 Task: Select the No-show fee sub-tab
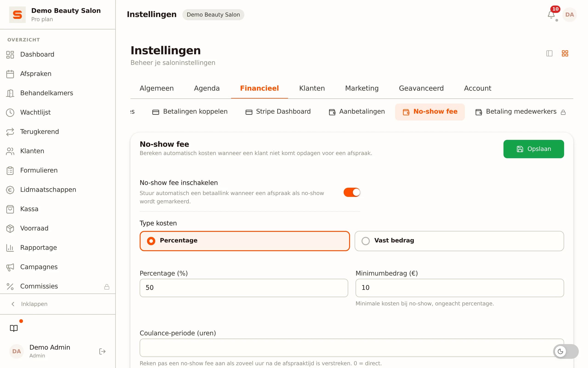coord(430,112)
